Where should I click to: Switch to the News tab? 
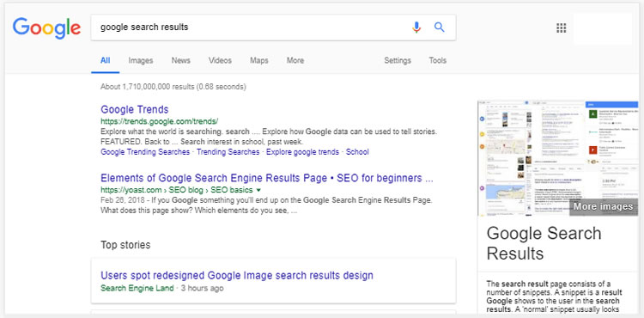coord(180,60)
